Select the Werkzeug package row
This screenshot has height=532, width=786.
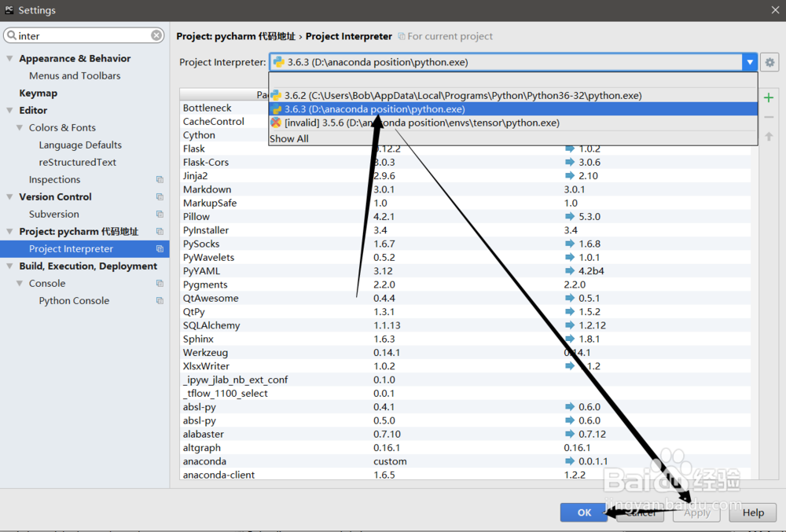465,352
